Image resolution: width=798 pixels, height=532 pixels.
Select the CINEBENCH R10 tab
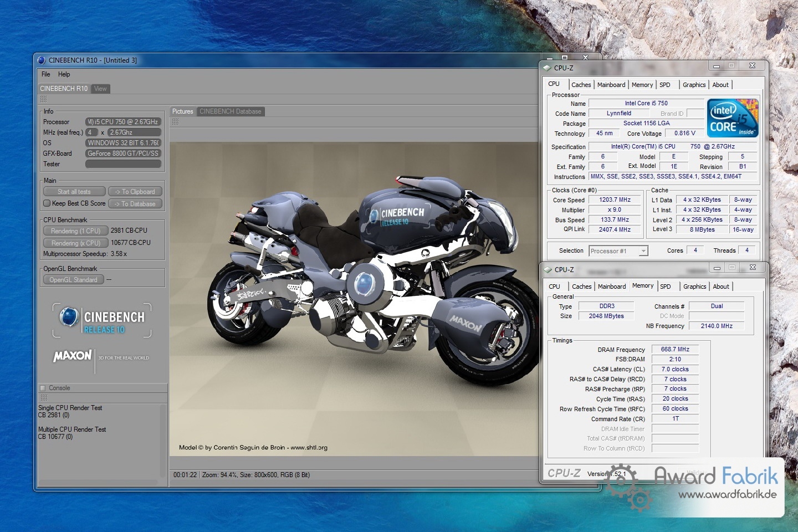[64, 89]
